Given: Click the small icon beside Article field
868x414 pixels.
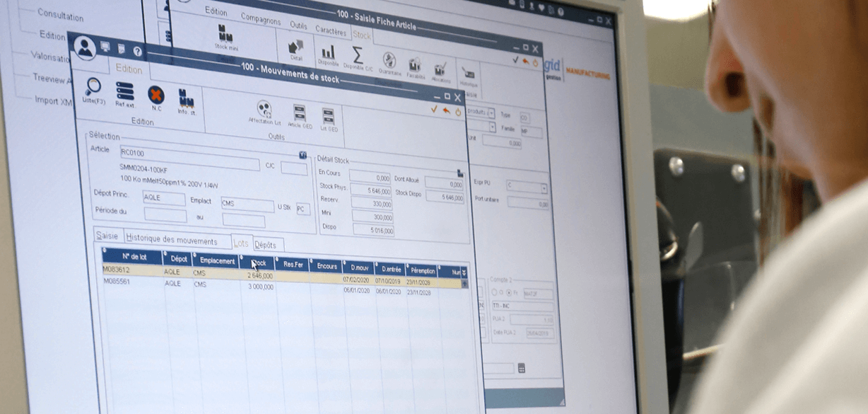Looking at the screenshot, I should [303, 155].
